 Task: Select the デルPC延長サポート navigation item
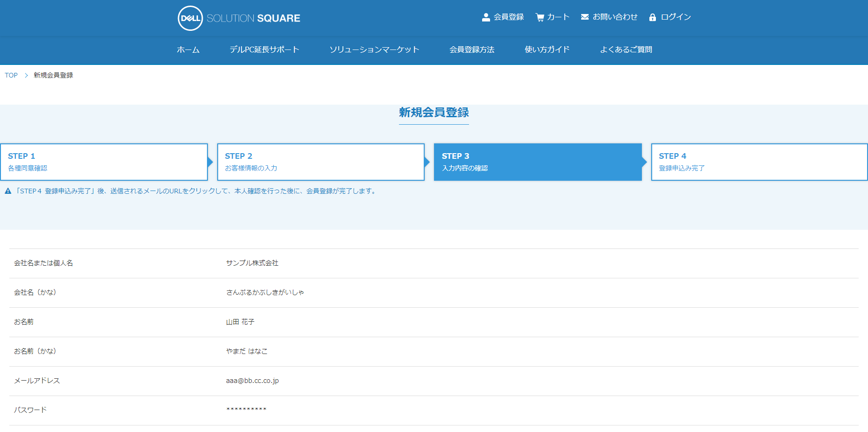264,50
